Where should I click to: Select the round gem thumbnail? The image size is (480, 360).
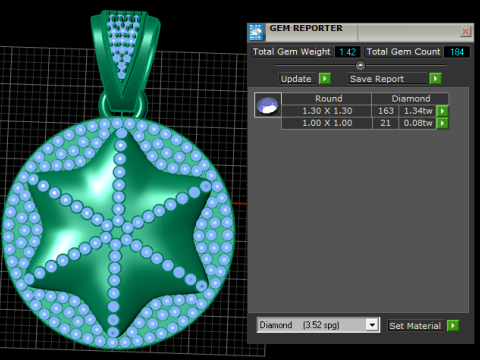[268, 105]
